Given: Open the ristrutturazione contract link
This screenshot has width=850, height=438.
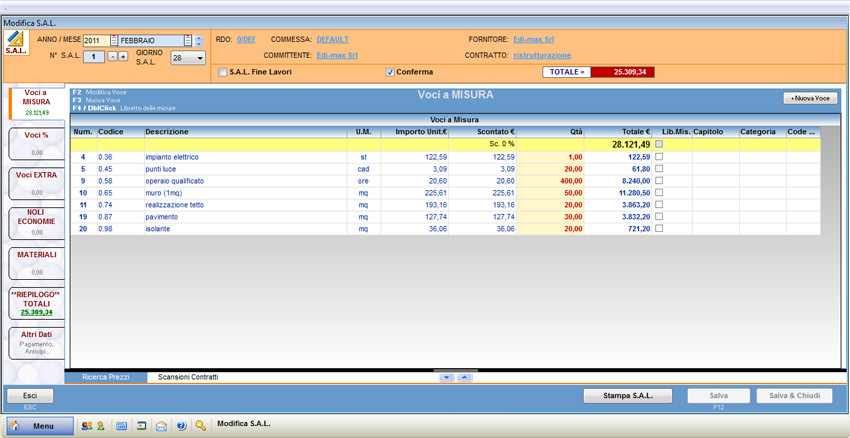Looking at the screenshot, I should coord(542,55).
